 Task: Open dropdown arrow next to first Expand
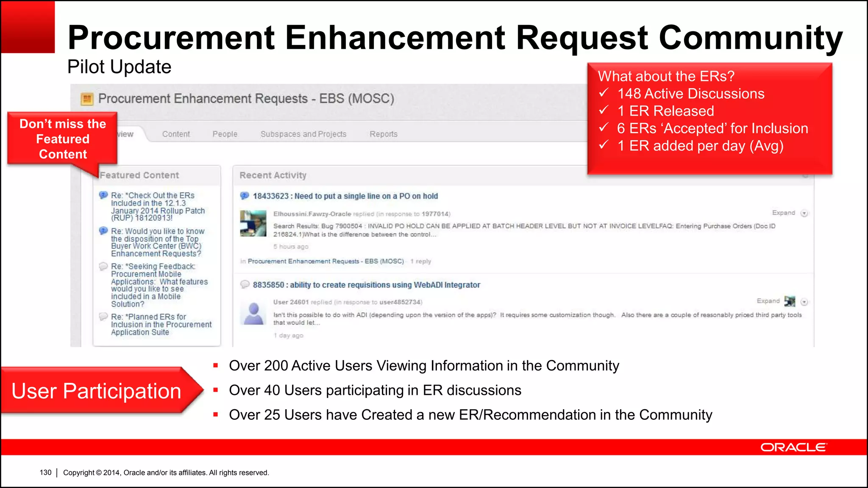coord(804,213)
